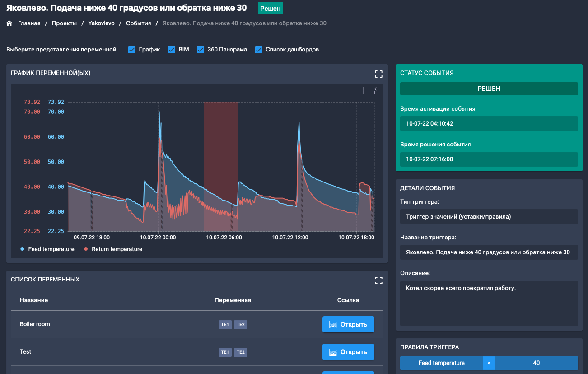Viewport: 588px width, 374px height.
Task: Click the less-than operator in trigger rule
Action: [489, 363]
